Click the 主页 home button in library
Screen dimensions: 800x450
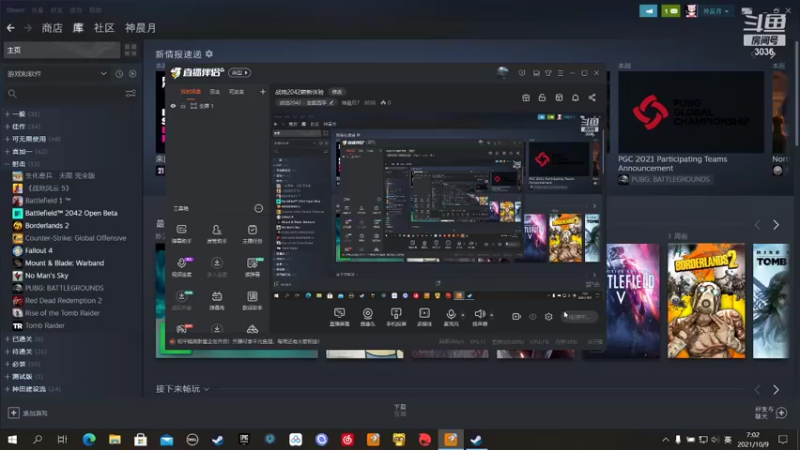click(x=62, y=50)
